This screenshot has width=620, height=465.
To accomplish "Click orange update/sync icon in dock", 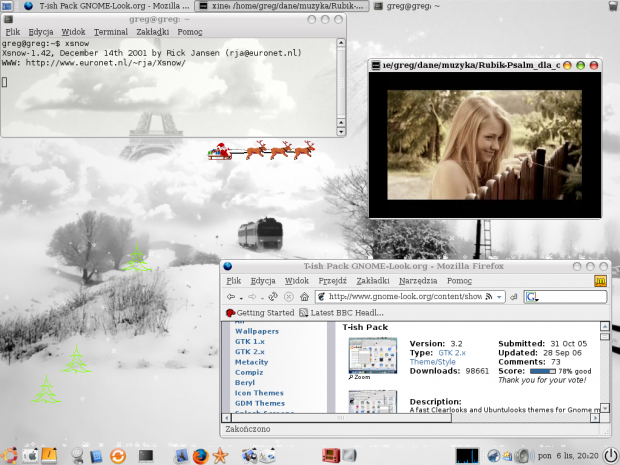I will coord(117,456).
